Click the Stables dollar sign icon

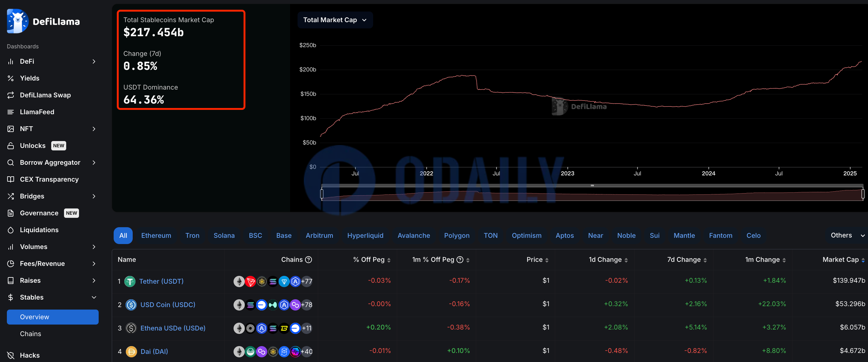point(11,297)
